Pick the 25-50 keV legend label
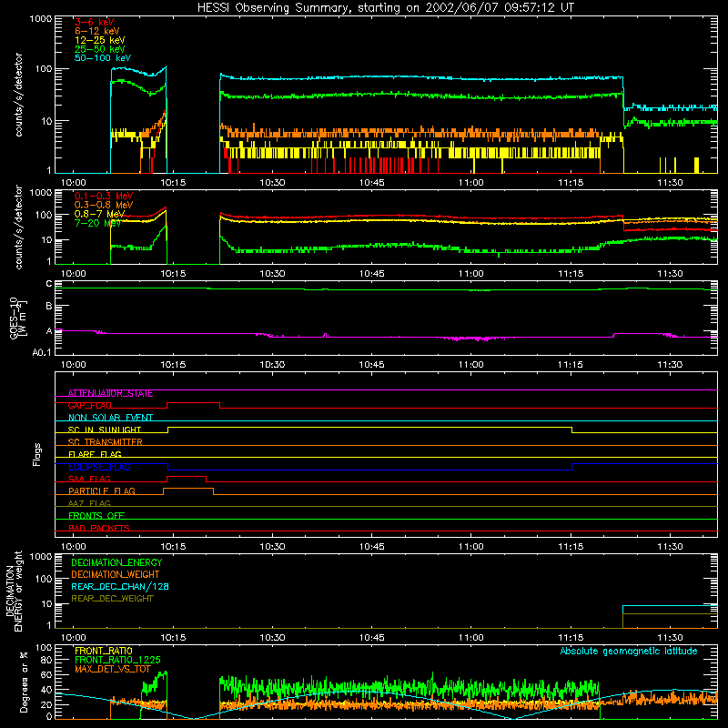This screenshot has height=728, width=728. [x=100, y=49]
